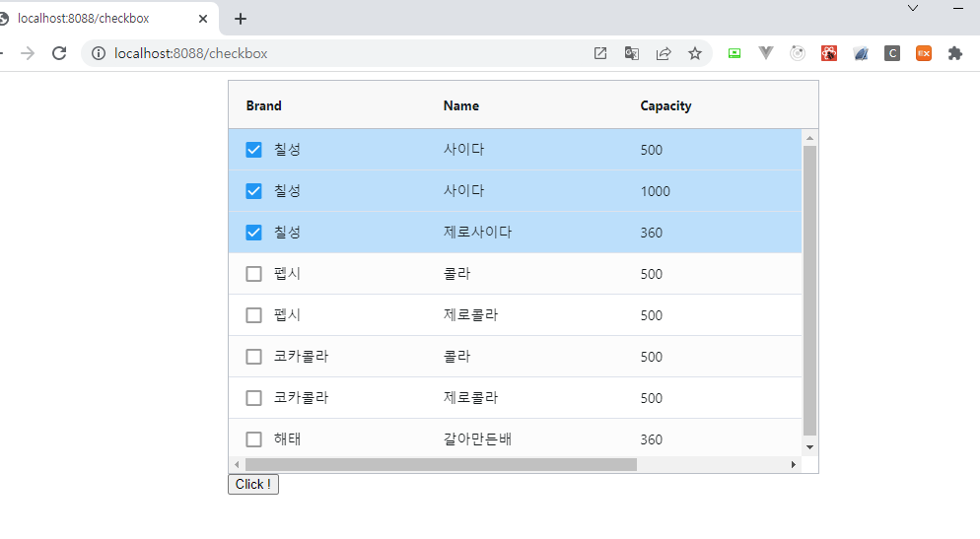Click the gray circular swirl extension icon

click(x=798, y=54)
